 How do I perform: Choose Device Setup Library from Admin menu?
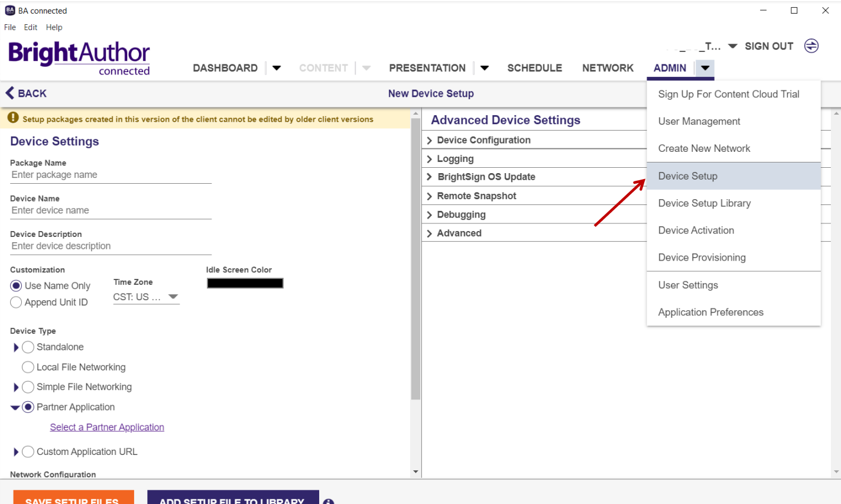[704, 203]
